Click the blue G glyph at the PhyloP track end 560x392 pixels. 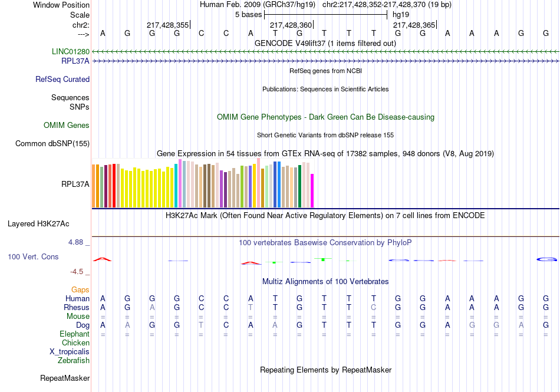point(547,259)
